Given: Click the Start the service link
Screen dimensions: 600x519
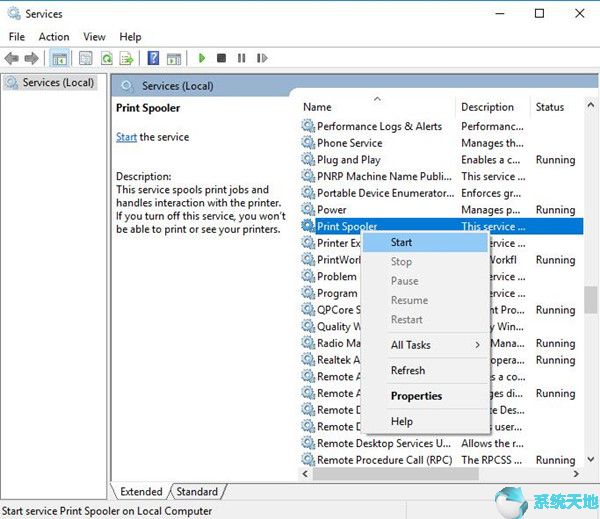Looking at the screenshot, I should tap(126, 137).
